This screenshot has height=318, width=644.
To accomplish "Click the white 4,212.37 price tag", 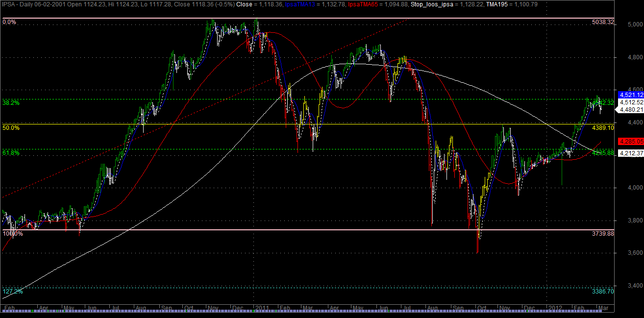I will (631, 153).
